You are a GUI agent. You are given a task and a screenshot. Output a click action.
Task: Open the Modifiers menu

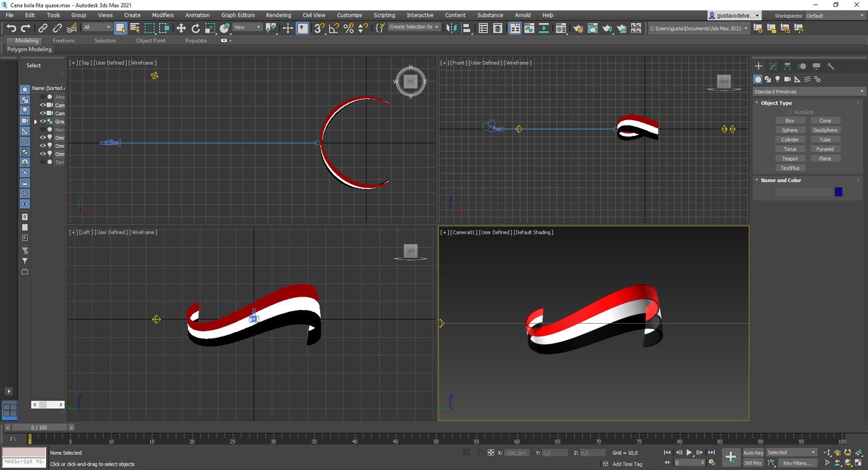pos(163,15)
